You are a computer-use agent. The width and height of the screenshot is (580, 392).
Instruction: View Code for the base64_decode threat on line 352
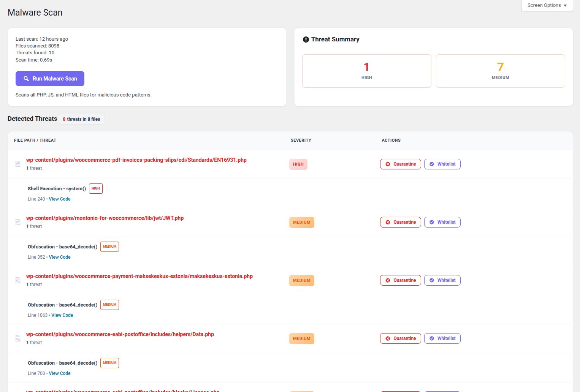pyautogui.click(x=59, y=257)
